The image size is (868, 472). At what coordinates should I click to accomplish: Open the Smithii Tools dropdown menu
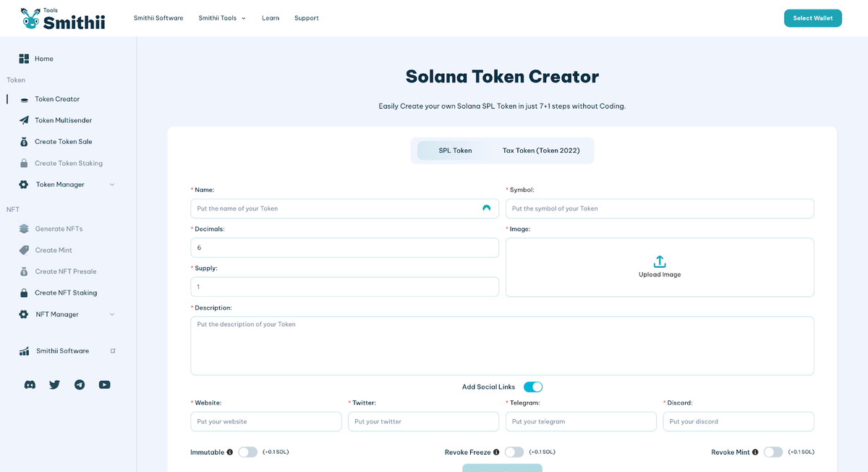(x=222, y=18)
